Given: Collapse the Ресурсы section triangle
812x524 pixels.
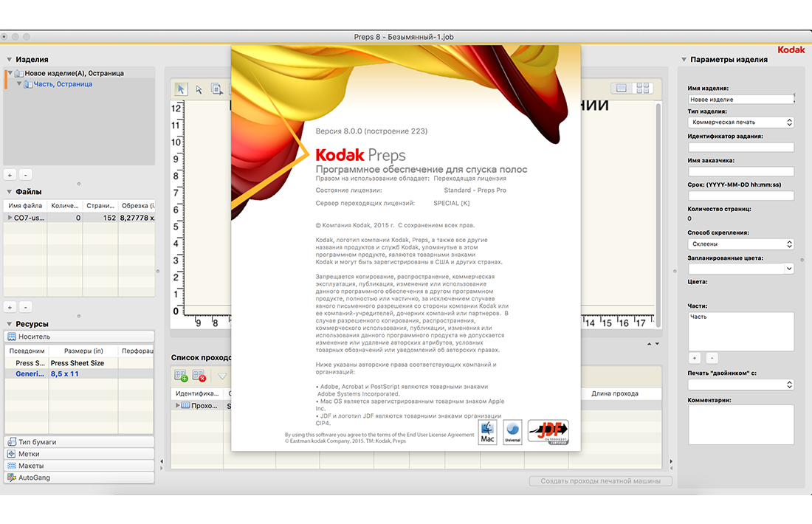Looking at the screenshot, I should coord(8,323).
